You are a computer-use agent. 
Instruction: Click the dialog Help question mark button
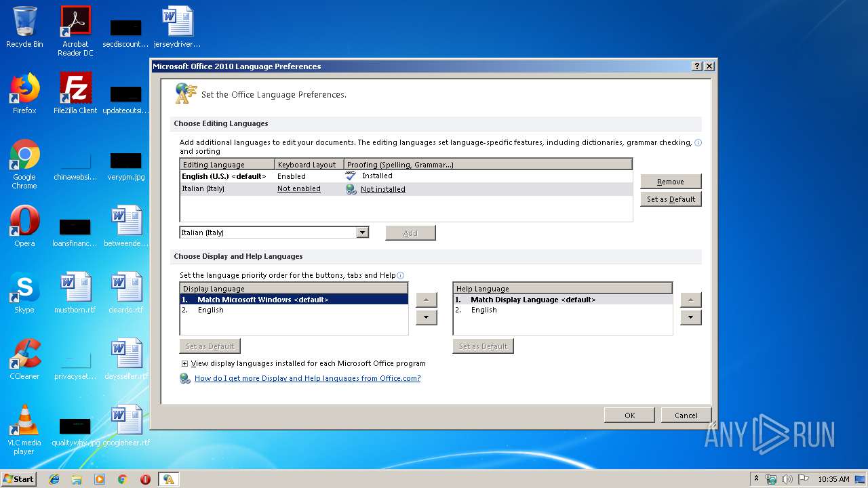pos(696,66)
